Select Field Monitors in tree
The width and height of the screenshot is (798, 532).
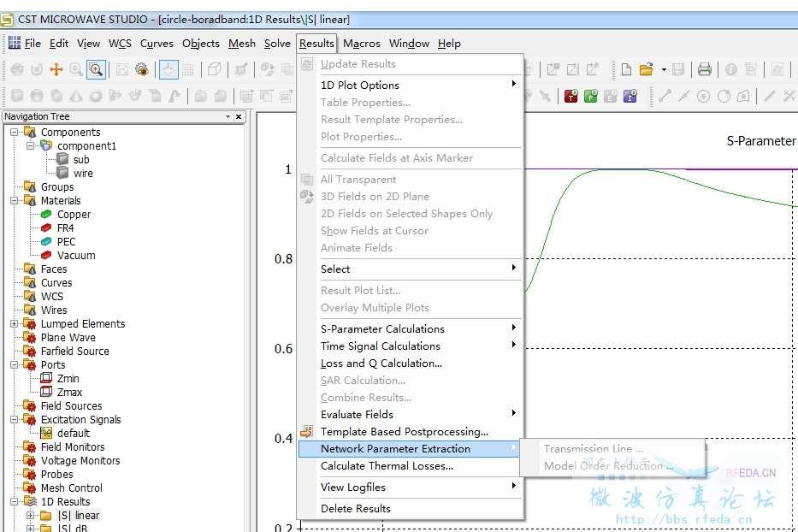73,447
